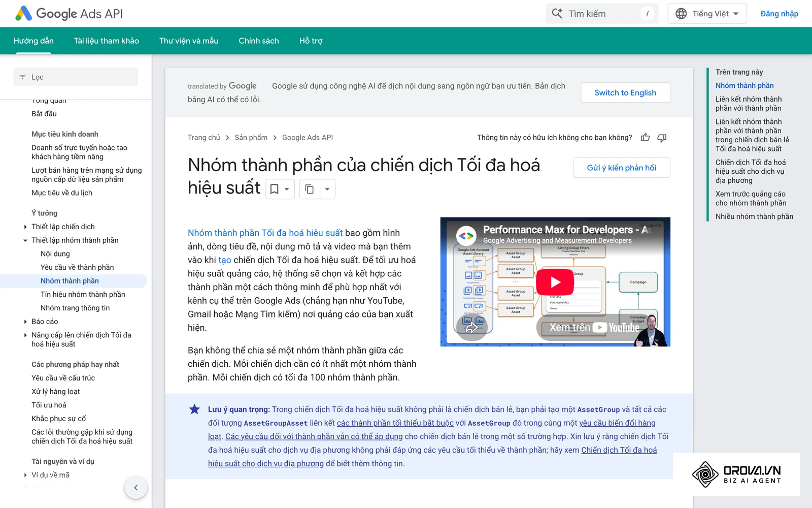Open Sản phẩm breadcrumb link
Image resolution: width=812 pixels, height=508 pixels.
(x=251, y=138)
